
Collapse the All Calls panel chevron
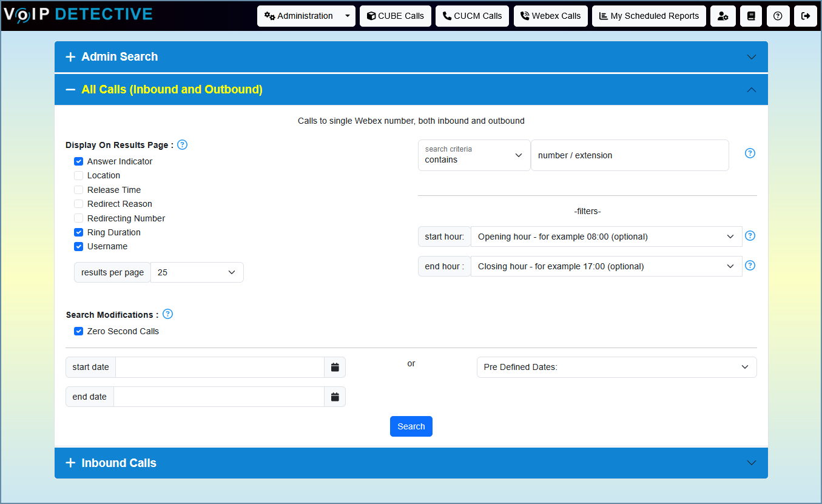[x=752, y=90]
